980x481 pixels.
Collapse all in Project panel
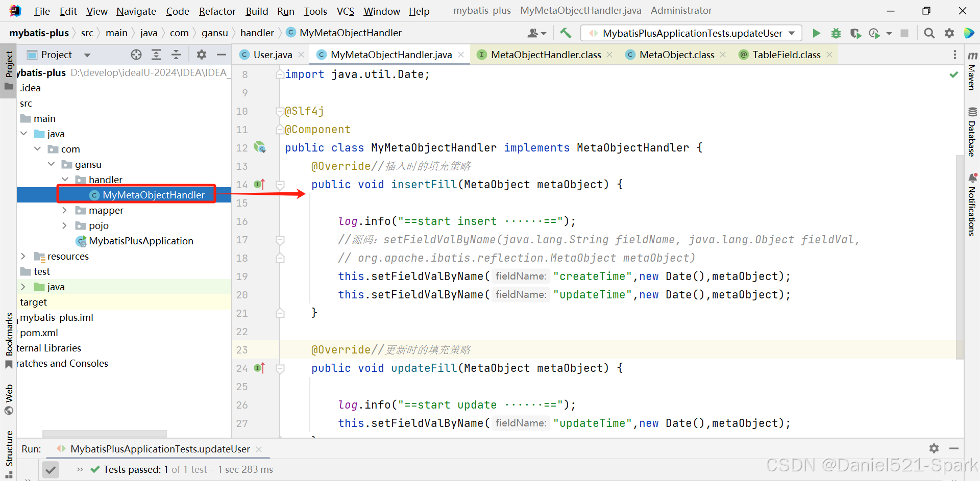tap(176, 55)
